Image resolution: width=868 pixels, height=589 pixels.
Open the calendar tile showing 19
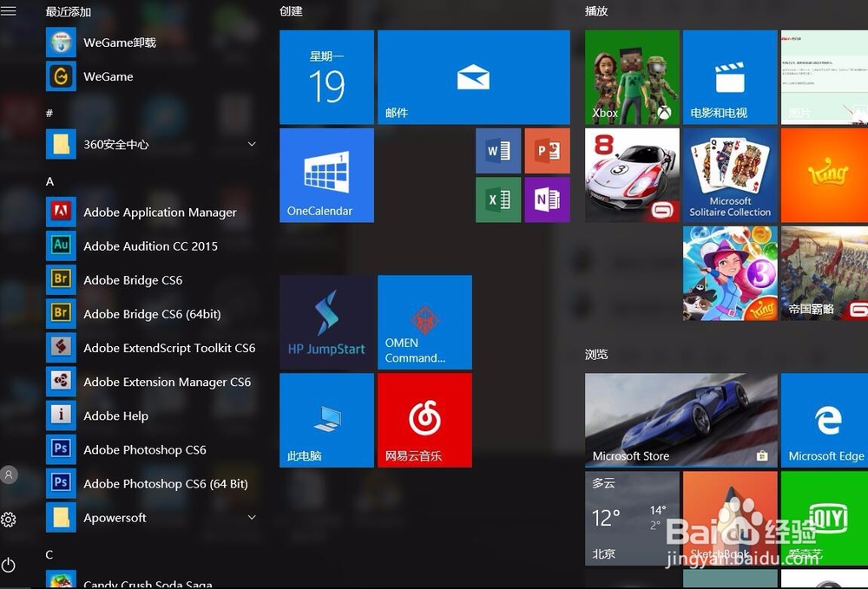[x=326, y=77]
